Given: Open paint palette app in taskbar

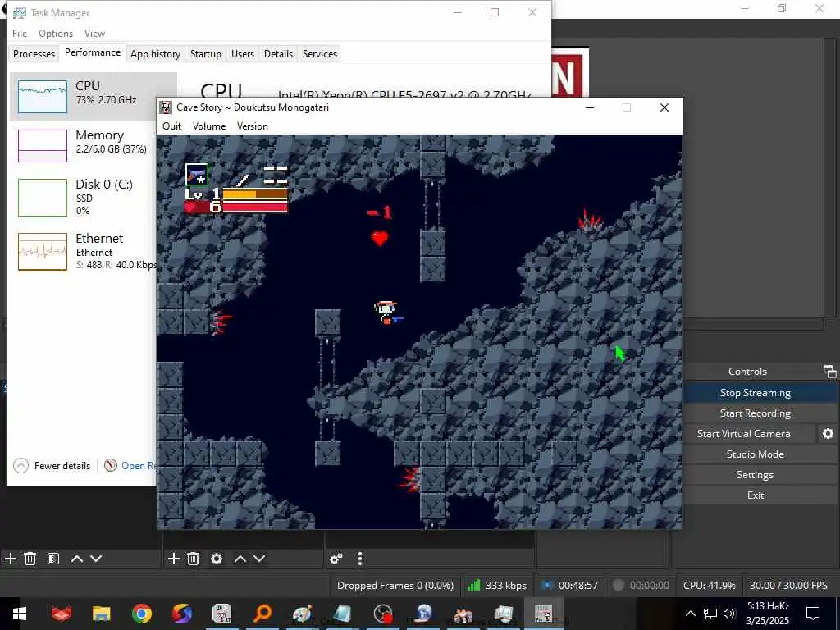Looking at the screenshot, I should click(x=302, y=614).
